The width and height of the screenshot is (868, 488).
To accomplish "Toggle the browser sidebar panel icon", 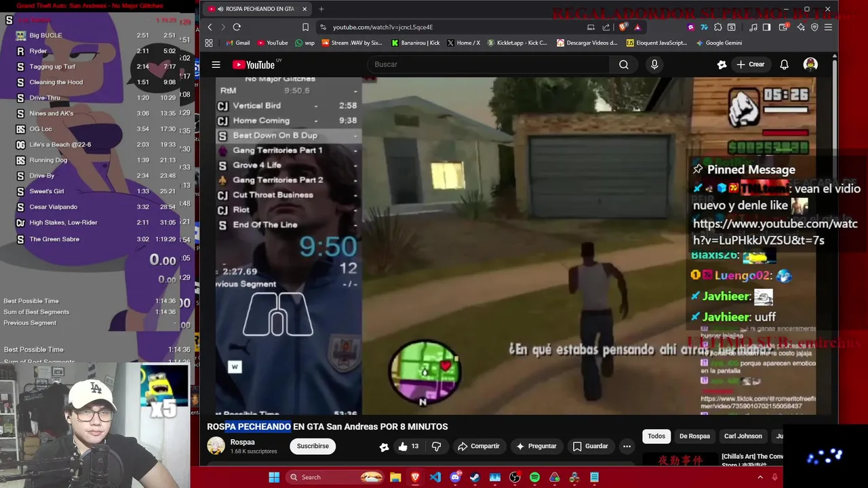I will click(x=766, y=27).
